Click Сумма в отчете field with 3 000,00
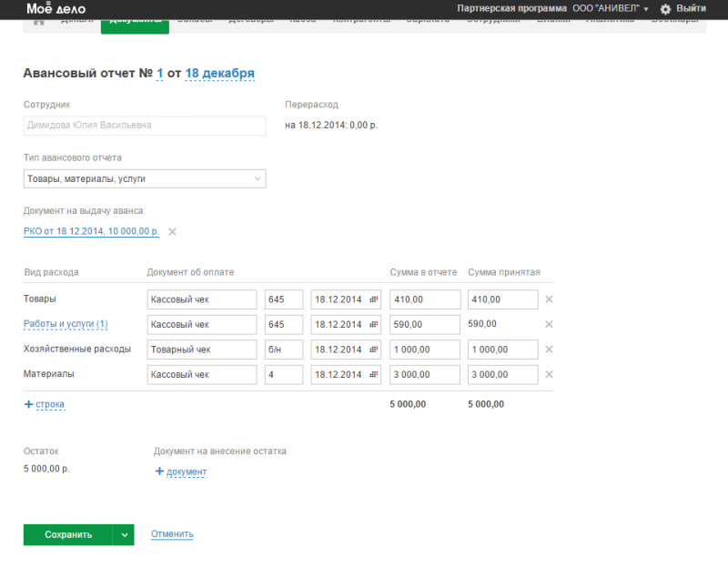 425,374
